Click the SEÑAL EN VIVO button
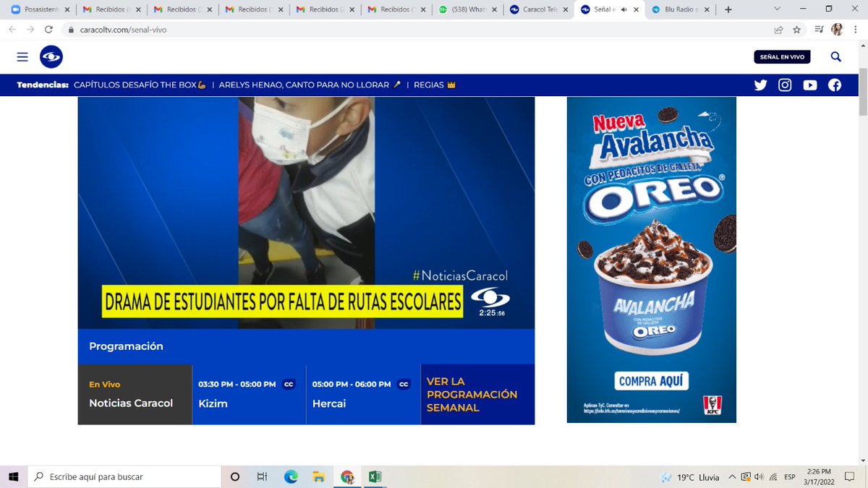868x488 pixels. [782, 57]
